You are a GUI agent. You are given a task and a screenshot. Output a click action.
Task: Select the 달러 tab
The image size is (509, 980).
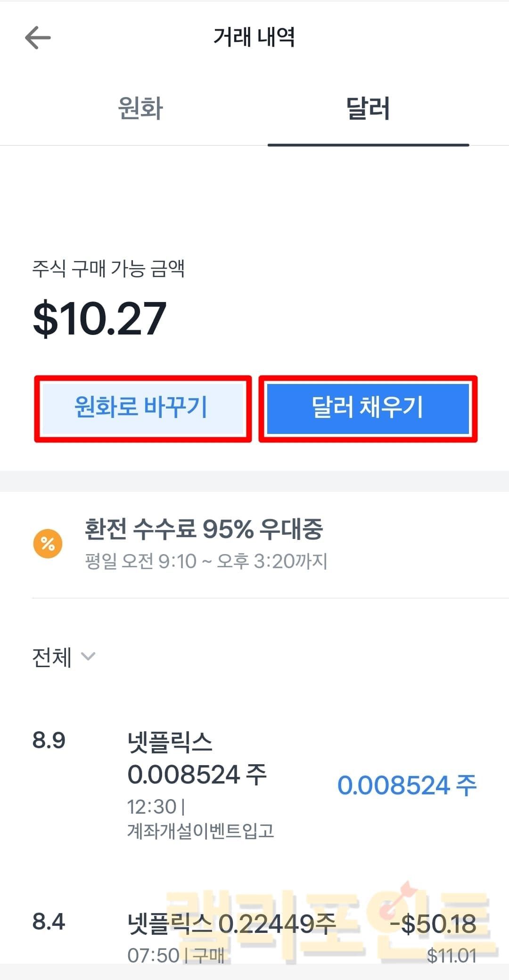[x=368, y=108]
